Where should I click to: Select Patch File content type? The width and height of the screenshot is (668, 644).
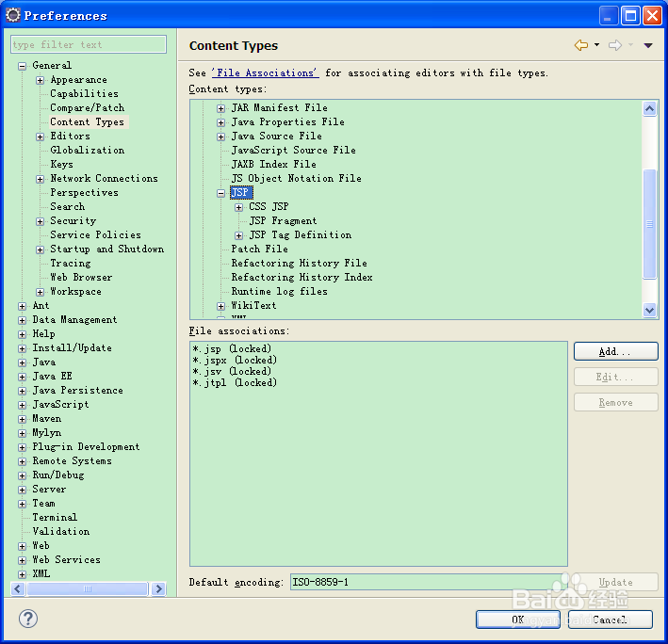[x=259, y=249]
